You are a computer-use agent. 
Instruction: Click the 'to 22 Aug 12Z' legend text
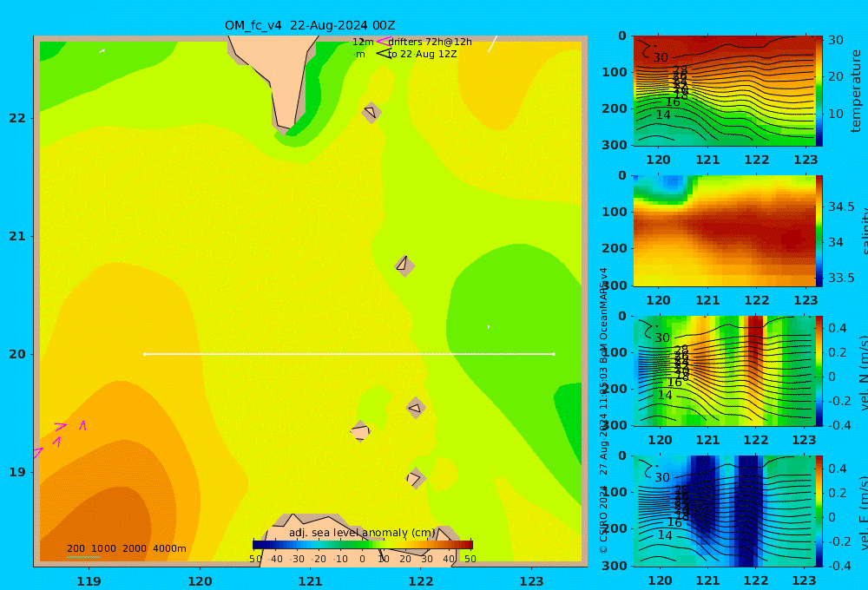tap(423, 55)
